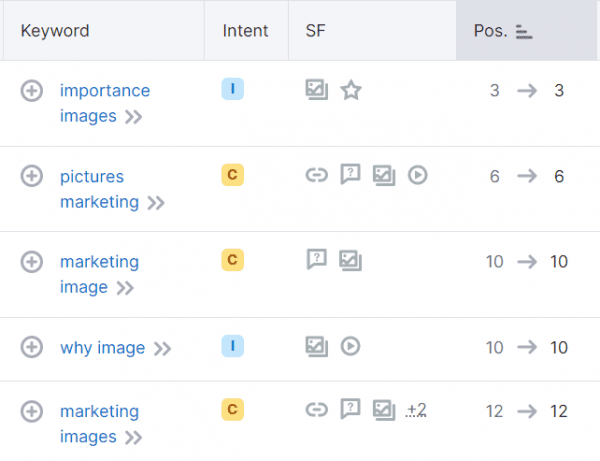Click Commercial intent badge for 'pictures marketing'
Viewport: 600px width, 461px height.
pos(233,175)
